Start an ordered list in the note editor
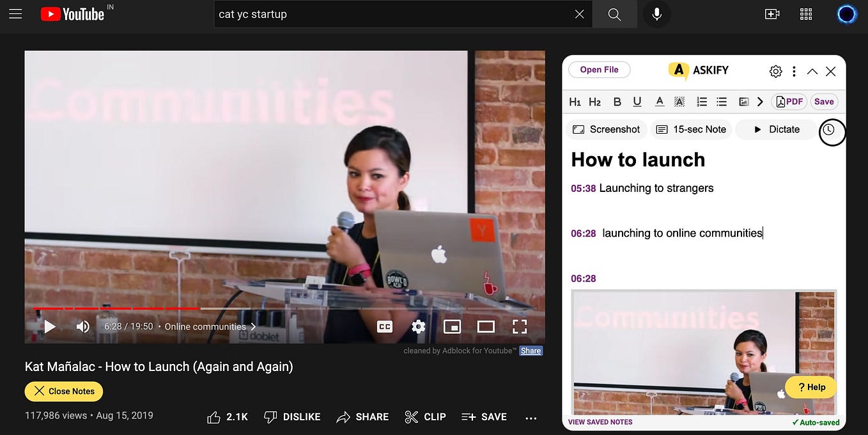 pyautogui.click(x=701, y=101)
